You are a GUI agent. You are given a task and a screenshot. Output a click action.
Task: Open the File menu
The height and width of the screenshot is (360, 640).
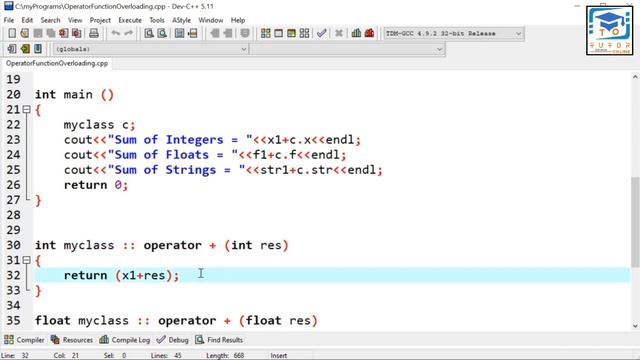click(x=9, y=20)
